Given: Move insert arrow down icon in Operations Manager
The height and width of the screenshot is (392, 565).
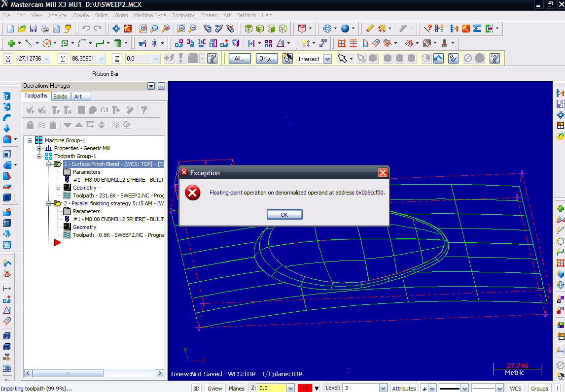Looking at the screenshot, I should [x=68, y=125].
